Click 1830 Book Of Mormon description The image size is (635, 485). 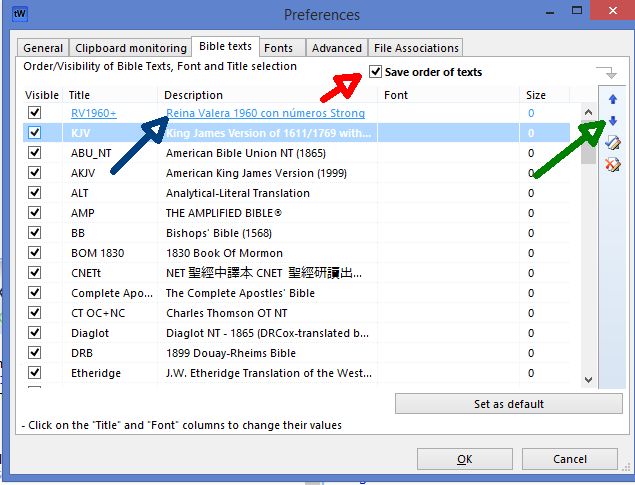[x=224, y=253]
